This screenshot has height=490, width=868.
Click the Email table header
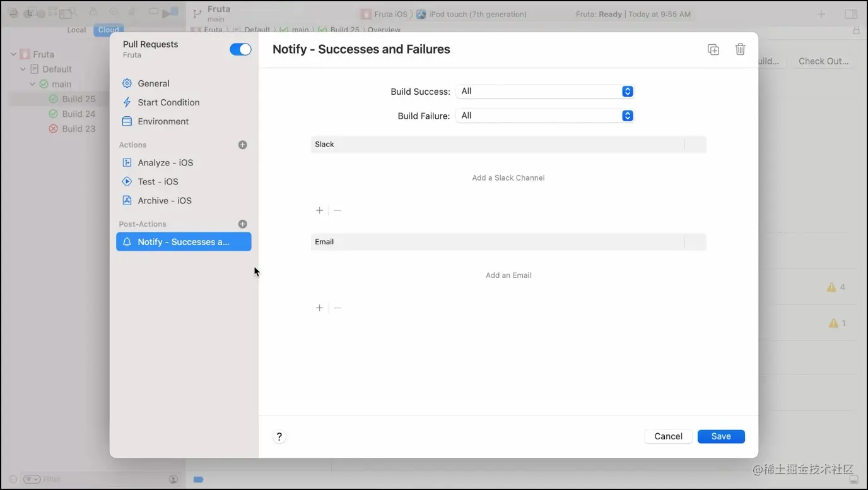508,242
